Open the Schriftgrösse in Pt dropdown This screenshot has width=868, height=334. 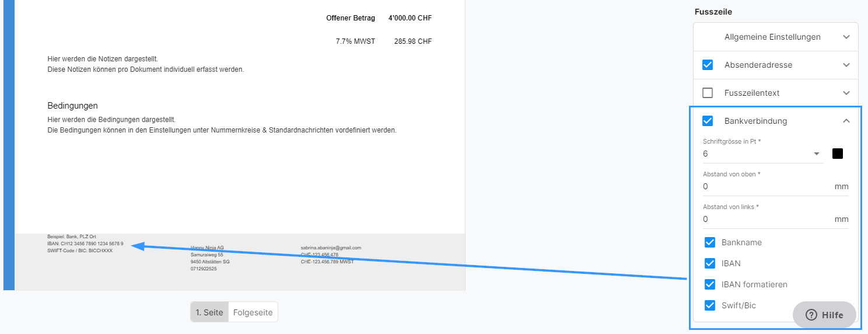point(763,154)
